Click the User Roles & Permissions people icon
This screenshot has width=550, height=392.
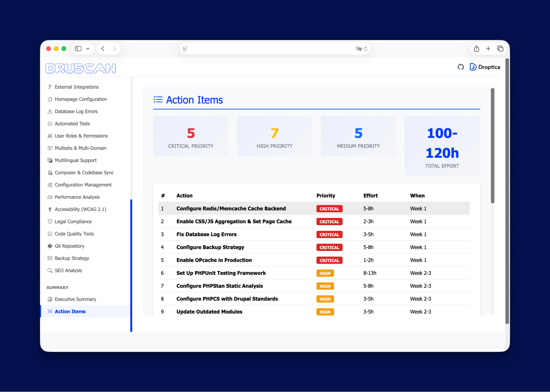[50, 136]
